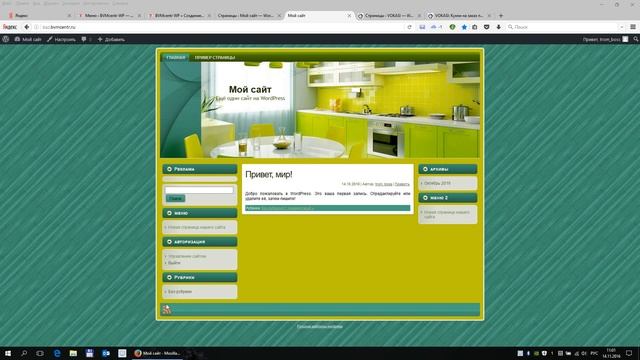Click the footer credits link
The height and width of the screenshot is (360, 640).
[x=320, y=327]
